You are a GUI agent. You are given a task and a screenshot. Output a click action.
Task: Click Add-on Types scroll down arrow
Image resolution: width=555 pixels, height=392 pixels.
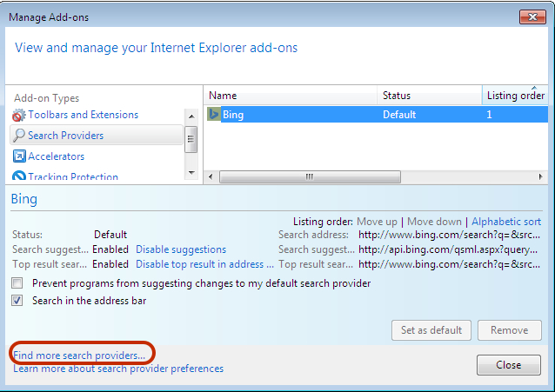pyautogui.click(x=191, y=173)
